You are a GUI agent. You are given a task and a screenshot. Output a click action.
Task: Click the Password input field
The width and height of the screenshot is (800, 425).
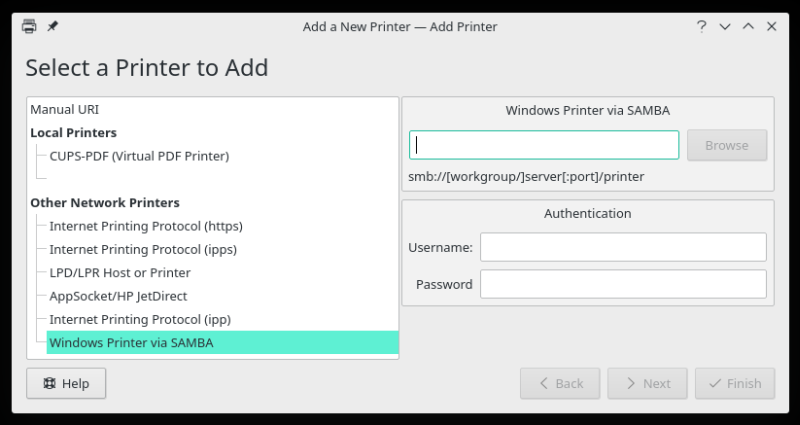623,284
